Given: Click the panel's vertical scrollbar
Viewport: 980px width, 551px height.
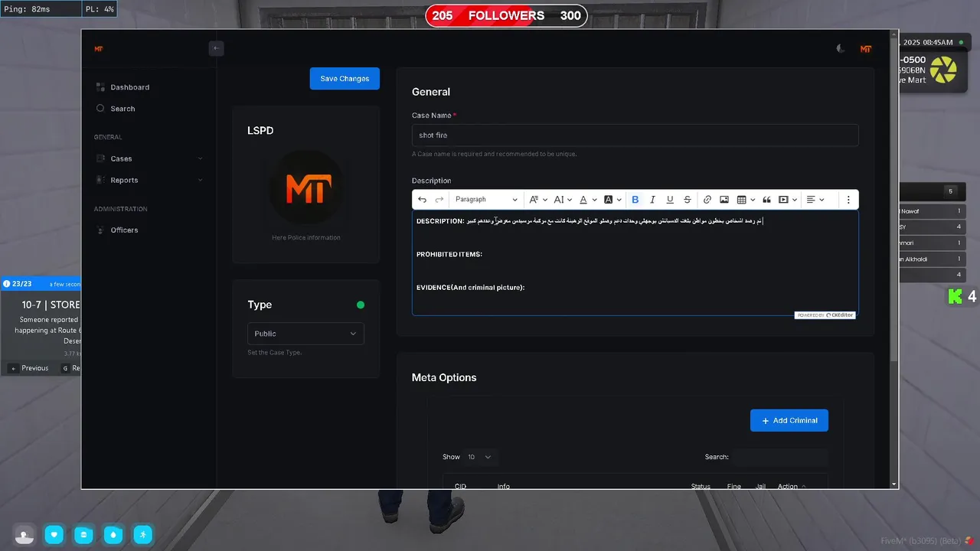Looking at the screenshot, I should click(893, 199).
